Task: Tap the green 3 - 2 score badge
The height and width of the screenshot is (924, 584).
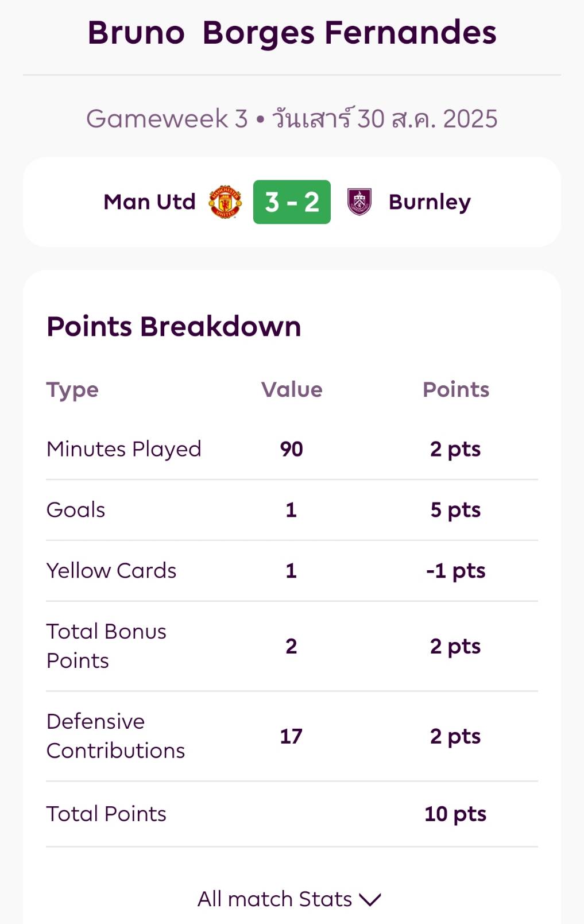Action: [x=292, y=202]
